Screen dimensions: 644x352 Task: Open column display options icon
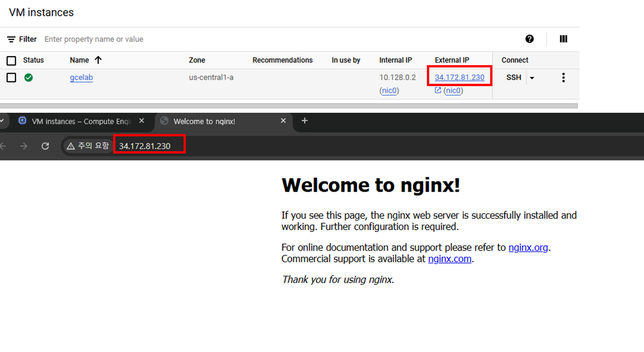pyautogui.click(x=563, y=39)
